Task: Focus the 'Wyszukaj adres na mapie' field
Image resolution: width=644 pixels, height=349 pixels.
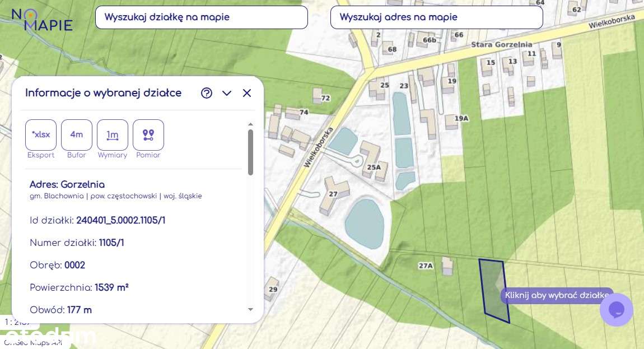Action: coord(437,17)
